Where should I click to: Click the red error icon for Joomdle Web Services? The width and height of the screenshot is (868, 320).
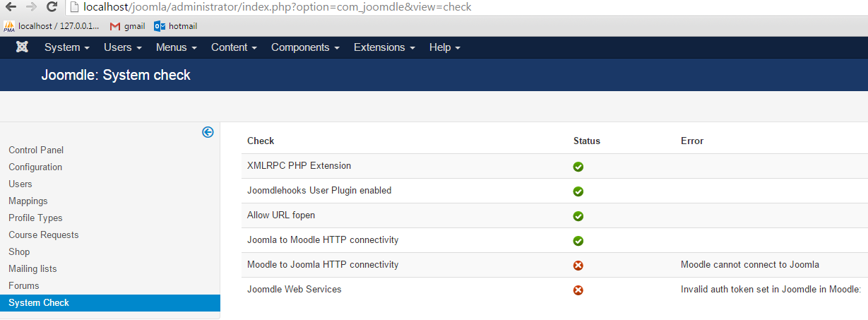click(x=578, y=290)
